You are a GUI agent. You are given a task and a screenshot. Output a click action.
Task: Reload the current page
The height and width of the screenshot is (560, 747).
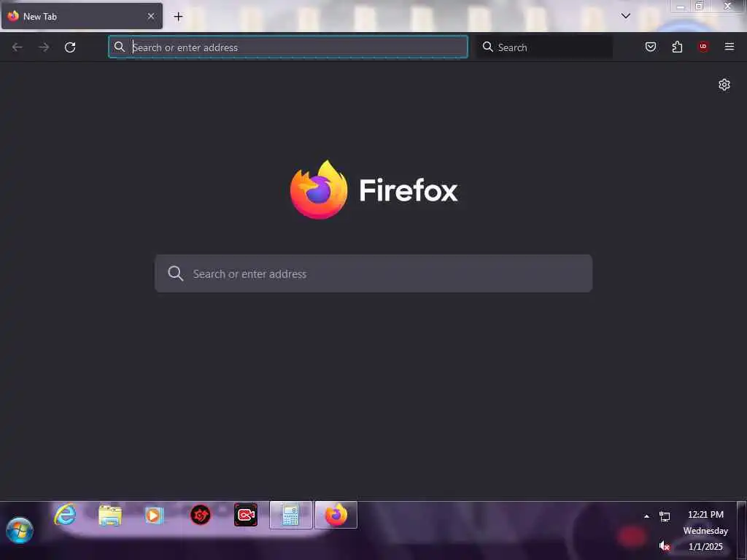(70, 47)
